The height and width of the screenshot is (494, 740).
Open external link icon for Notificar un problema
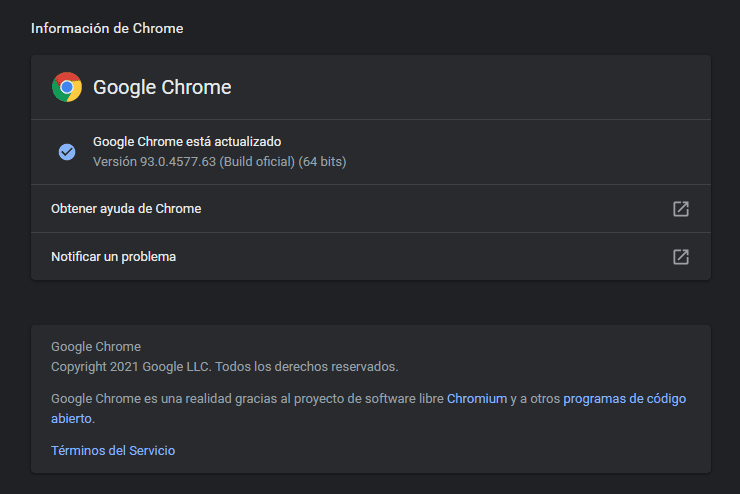pos(681,257)
